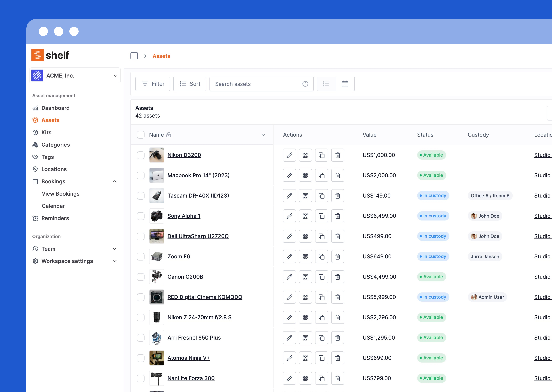Open QR code for Macbook Pro 14" (2023)
The height and width of the screenshot is (392, 552).
tap(305, 175)
